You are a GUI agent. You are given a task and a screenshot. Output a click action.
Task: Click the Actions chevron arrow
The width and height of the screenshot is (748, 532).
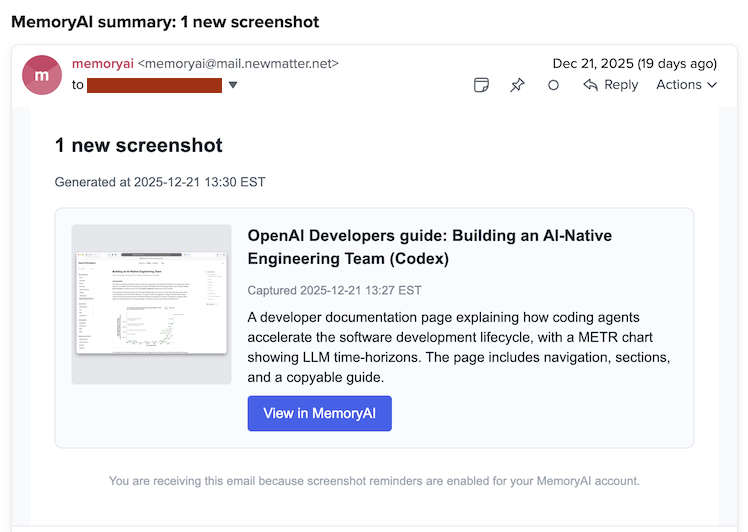pyautogui.click(x=712, y=85)
